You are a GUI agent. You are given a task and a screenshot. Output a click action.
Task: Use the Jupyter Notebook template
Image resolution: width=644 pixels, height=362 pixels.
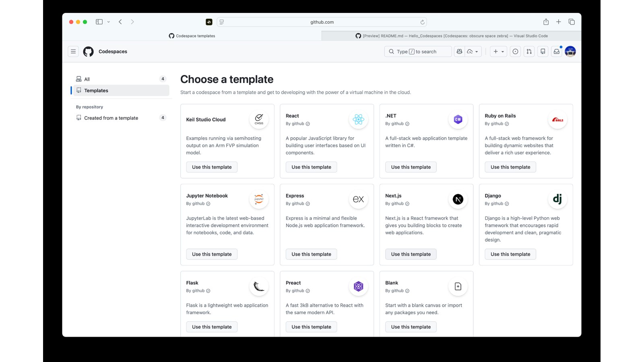(x=212, y=254)
